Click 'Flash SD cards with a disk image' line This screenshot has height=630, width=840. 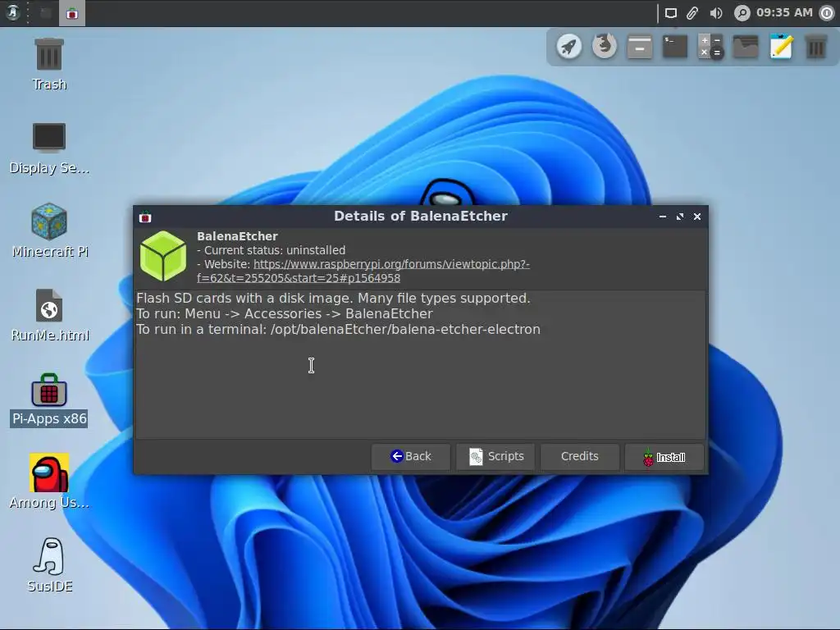coord(333,299)
